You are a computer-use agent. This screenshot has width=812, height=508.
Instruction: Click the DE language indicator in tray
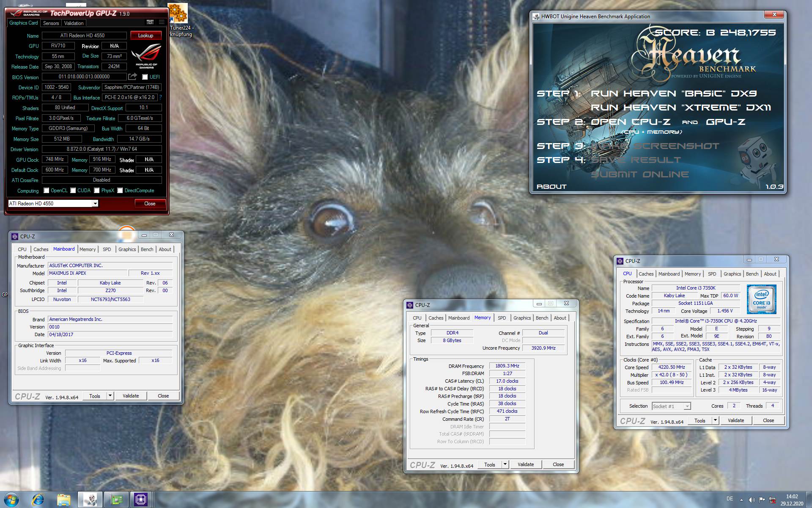pos(730,499)
